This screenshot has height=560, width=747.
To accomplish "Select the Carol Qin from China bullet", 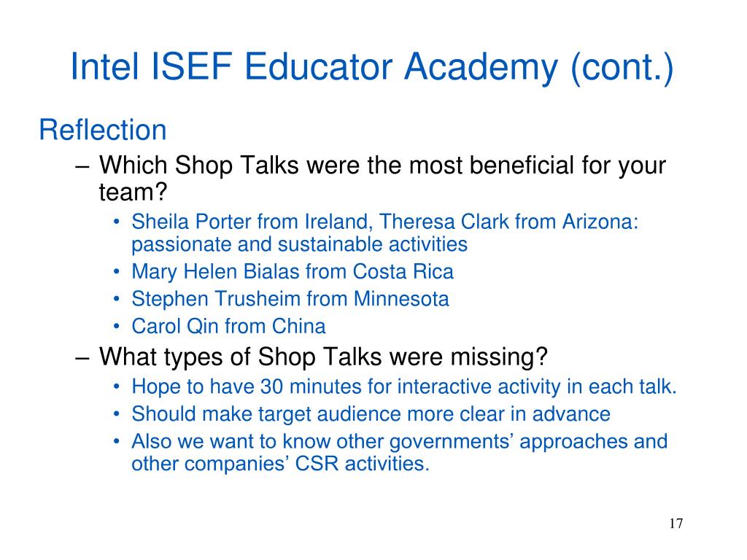I will (228, 327).
